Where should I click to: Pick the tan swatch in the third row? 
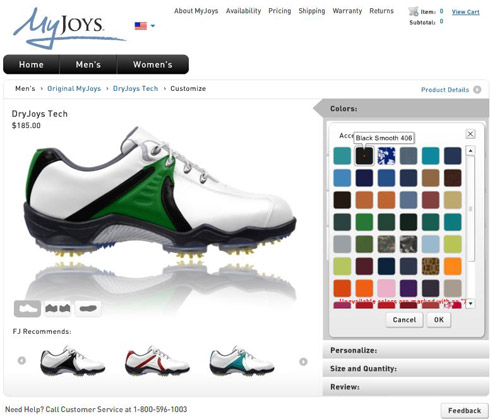click(x=453, y=200)
